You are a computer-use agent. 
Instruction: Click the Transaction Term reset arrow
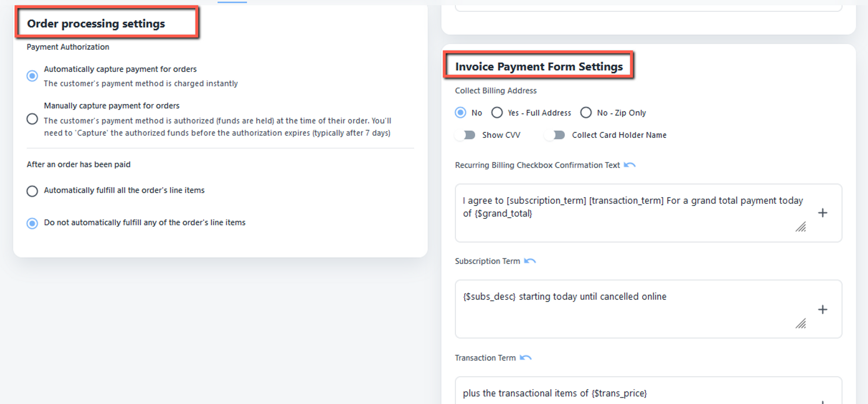pyautogui.click(x=526, y=358)
